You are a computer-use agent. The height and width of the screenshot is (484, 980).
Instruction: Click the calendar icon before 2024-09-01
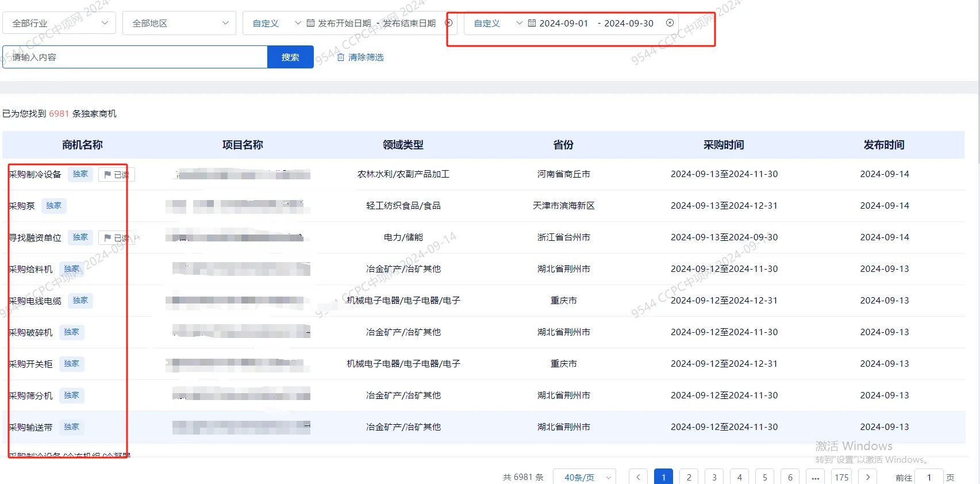tap(532, 23)
